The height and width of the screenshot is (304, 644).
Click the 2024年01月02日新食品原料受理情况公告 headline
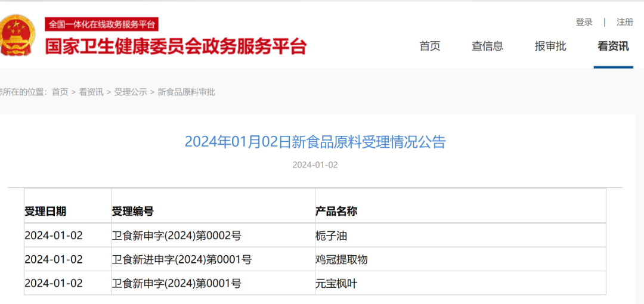[x=315, y=142]
